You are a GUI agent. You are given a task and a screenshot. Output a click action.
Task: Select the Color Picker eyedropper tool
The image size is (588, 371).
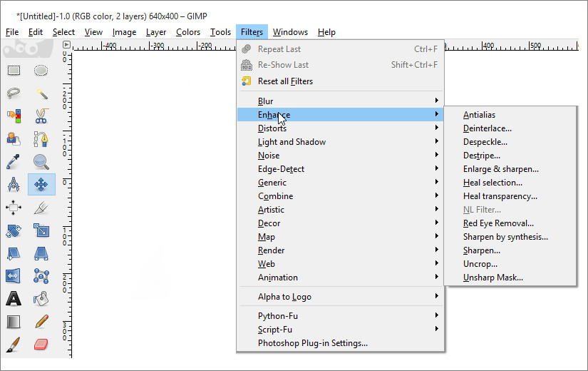[14, 161]
